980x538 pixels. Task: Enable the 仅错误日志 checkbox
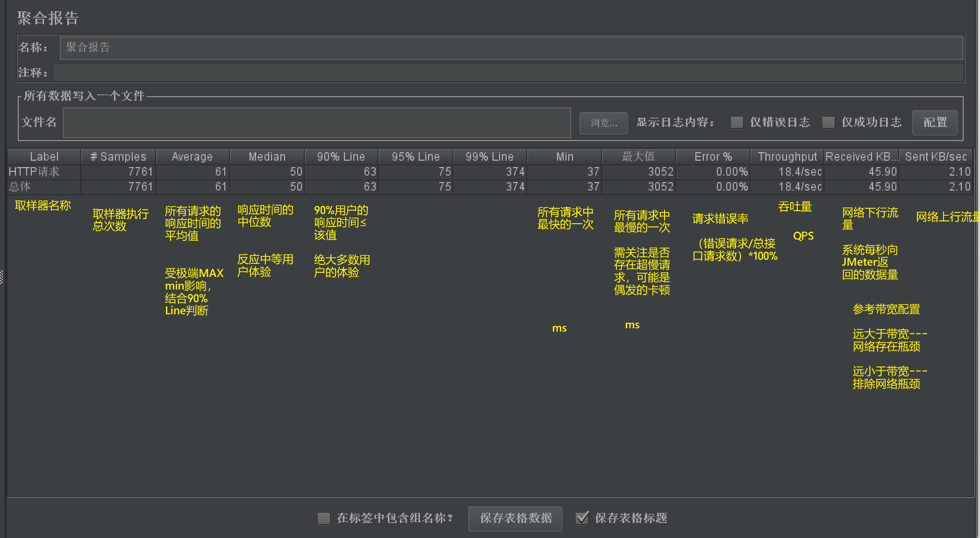[x=737, y=122]
